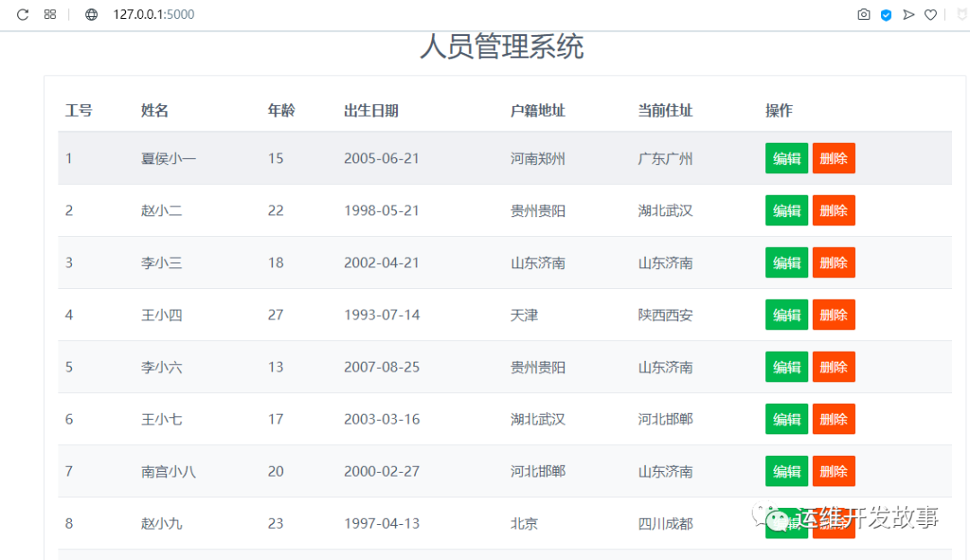Select the name cell 王小七
The image size is (970, 560).
pos(162,419)
